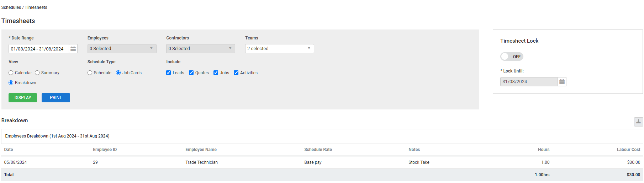The image size is (644, 183).
Task: Sort by the Employee Name column header
Action: (201, 150)
